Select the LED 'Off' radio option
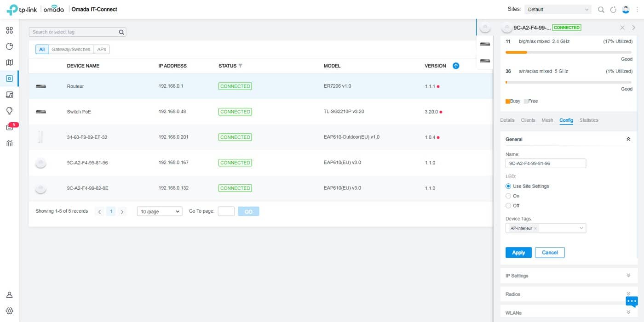The height and width of the screenshot is (322, 644). coord(508,205)
